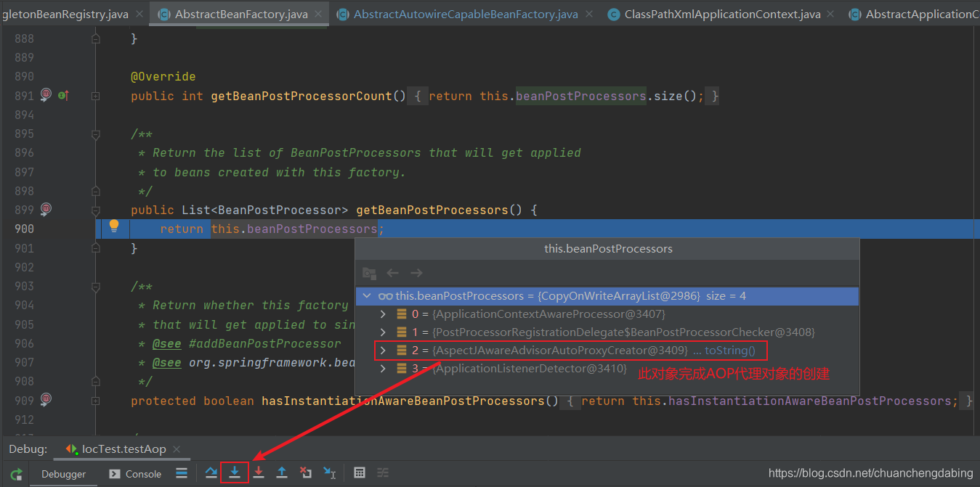Click this.beanPostProcessors on line 900
The width and height of the screenshot is (980, 487).
coord(294,229)
